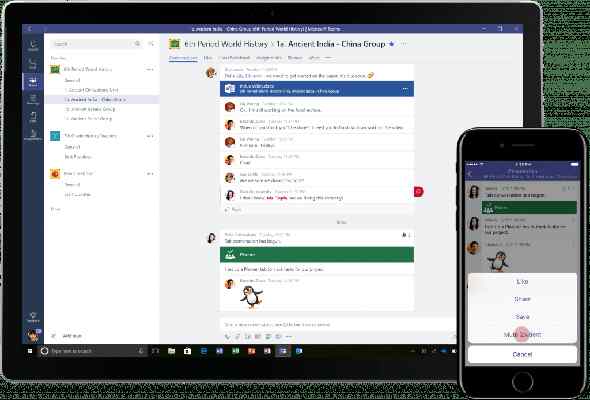This screenshot has width=590, height=400.
Task: Open the ellipsis menu for 6th Period World History team
Action: [x=150, y=69]
